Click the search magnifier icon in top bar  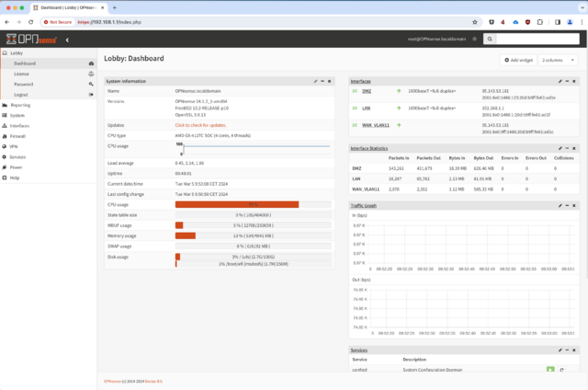490,39
